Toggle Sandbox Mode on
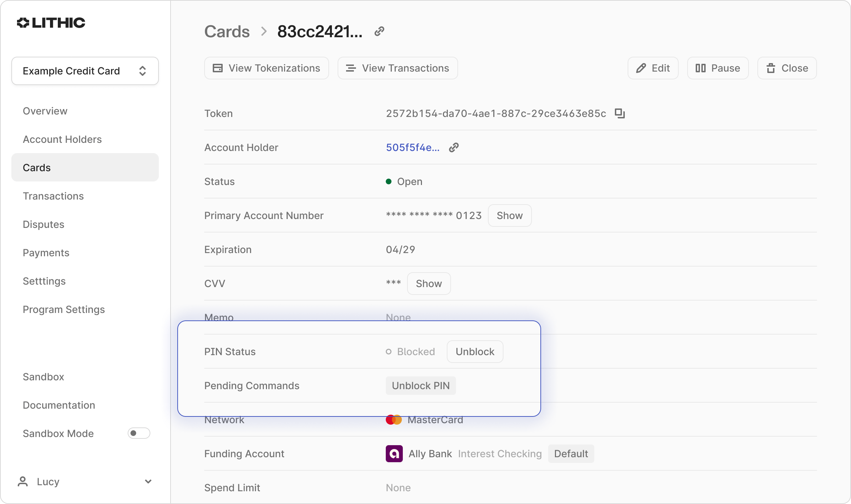 coord(139,433)
